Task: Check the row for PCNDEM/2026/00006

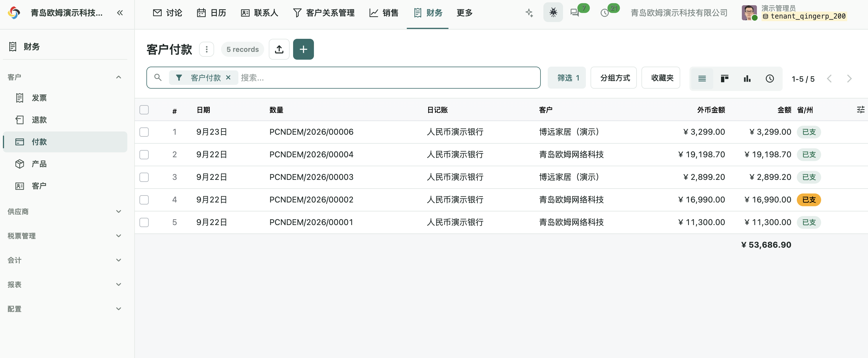Action: (144, 132)
